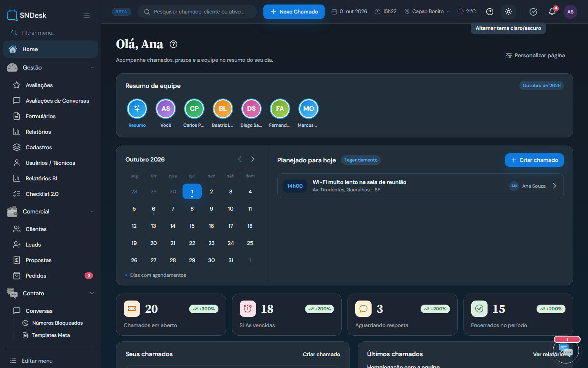This screenshot has height=368, width=588.
Task: Select Carlos P. team avatar
Action: click(x=194, y=109)
